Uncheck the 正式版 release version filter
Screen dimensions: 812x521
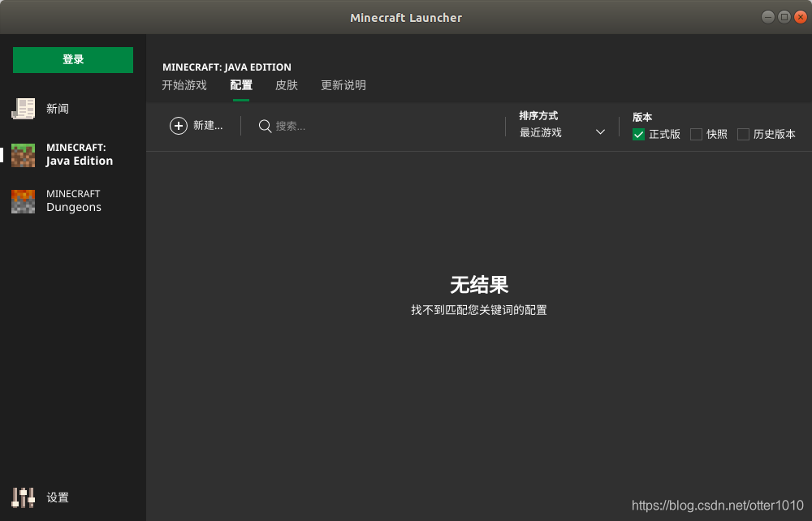tap(638, 134)
